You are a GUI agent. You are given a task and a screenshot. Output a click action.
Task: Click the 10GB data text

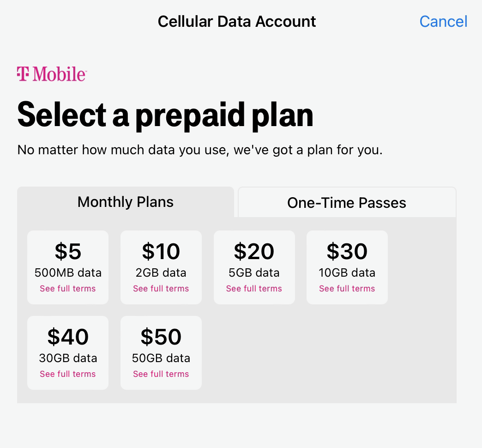pos(347,272)
